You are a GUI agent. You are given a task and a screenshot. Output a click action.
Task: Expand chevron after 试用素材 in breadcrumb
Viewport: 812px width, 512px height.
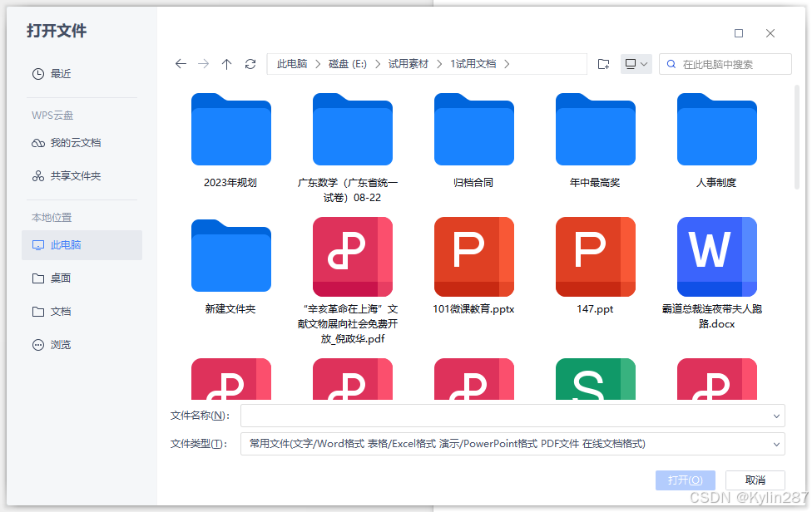pyautogui.click(x=439, y=64)
